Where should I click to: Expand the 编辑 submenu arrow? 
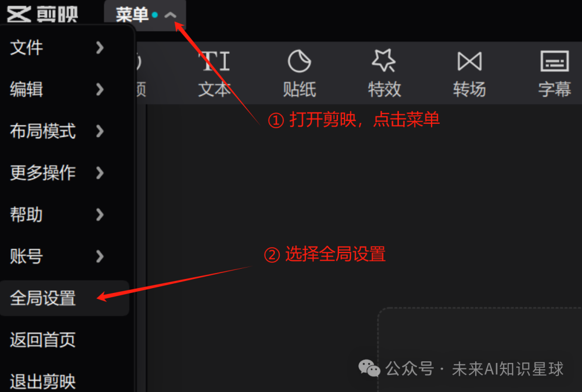point(100,89)
